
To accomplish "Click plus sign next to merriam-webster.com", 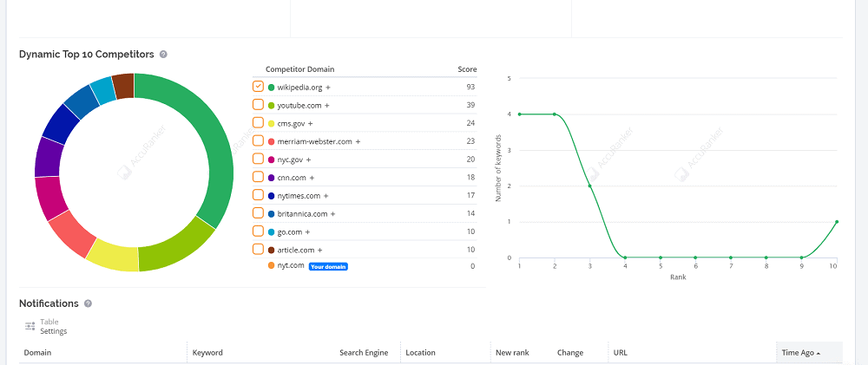I will click(x=358, y=141).
